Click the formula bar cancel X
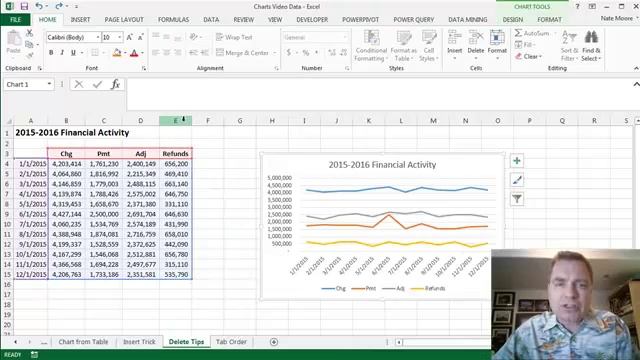The image size is (640, 360). pyautogui.click(x=79, y=84)
